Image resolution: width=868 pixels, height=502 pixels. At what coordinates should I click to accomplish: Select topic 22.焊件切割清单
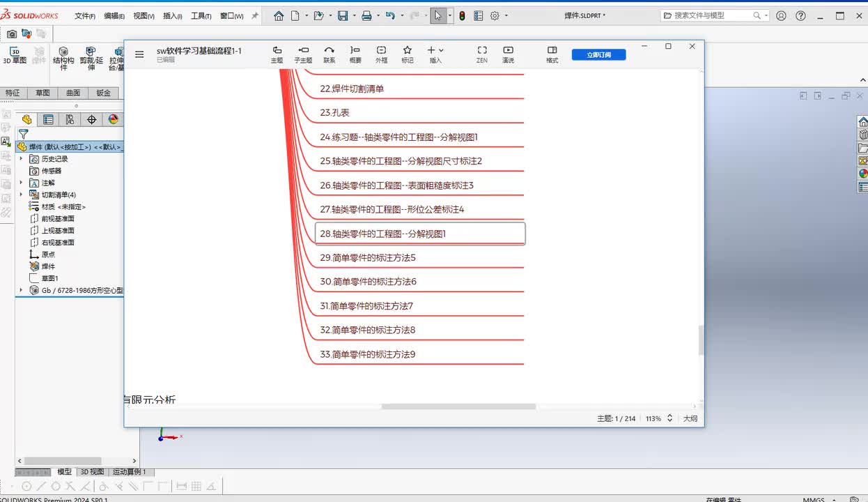[x=352, y=89]
